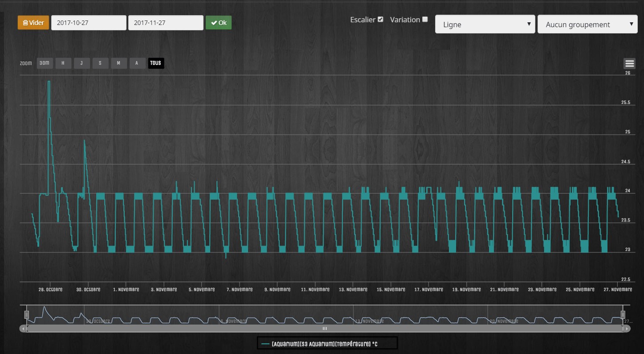644x354 pixels.
Task: Toggle the Escalier checkbox
Action: (380, 19)
